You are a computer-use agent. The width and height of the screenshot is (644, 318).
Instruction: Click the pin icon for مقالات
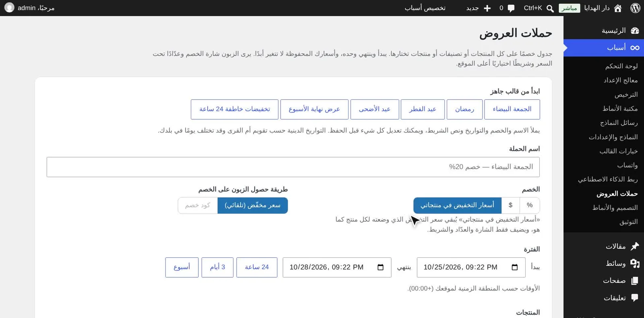point(635,246)
